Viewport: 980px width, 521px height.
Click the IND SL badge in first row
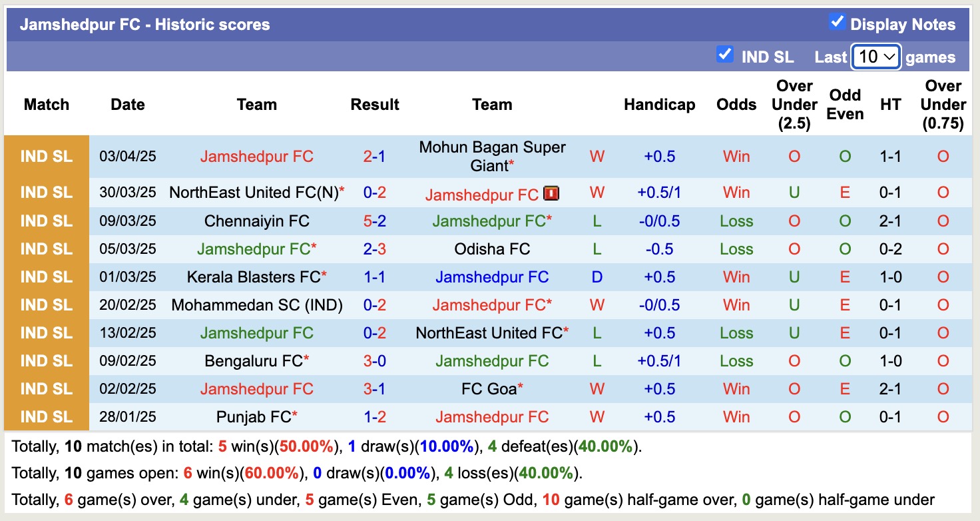coord(46,157)
